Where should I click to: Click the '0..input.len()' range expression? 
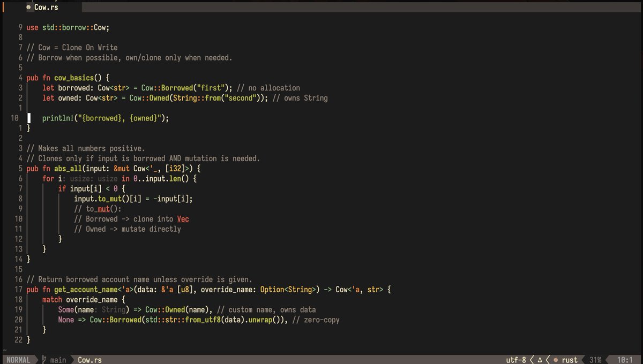(161, 179)
